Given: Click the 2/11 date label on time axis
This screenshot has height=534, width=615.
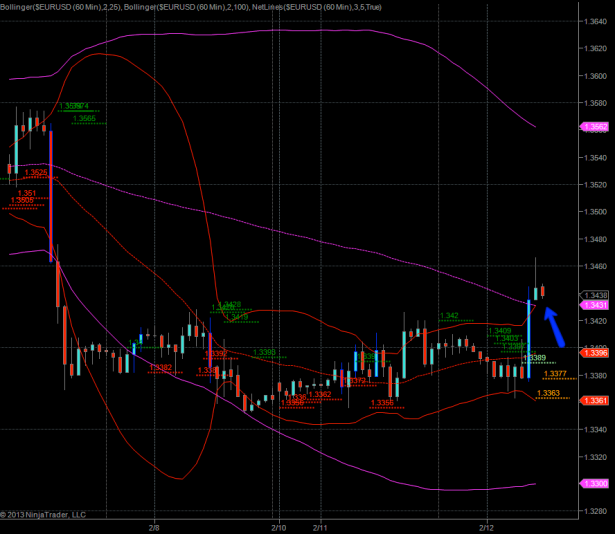Looking at the screenshot, I should (320, 526).
